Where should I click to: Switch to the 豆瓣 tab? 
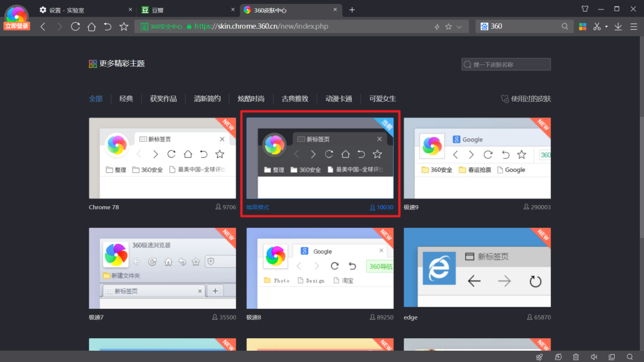point(188,10)
